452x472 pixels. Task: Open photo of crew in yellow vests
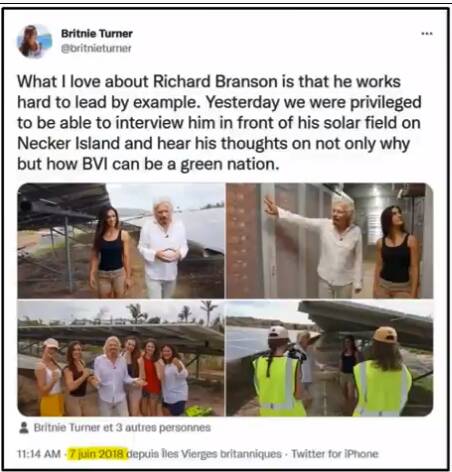point(330,358)
